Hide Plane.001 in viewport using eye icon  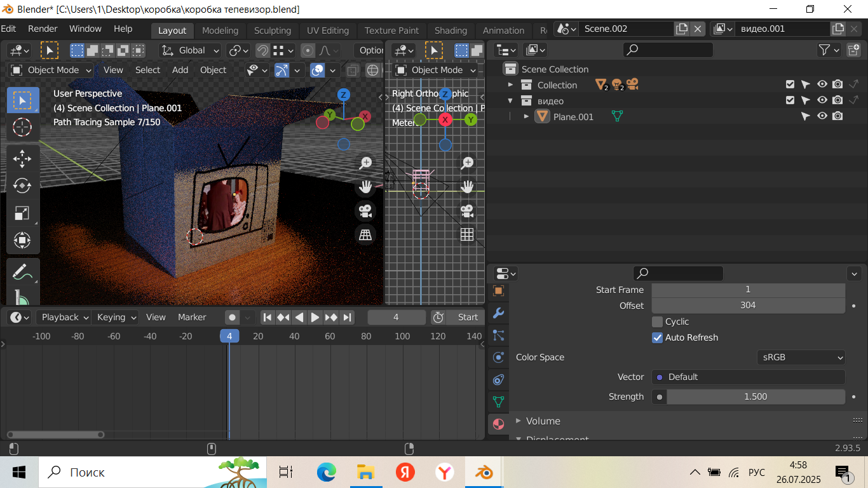pyautogui.click(x=822, y=116)
